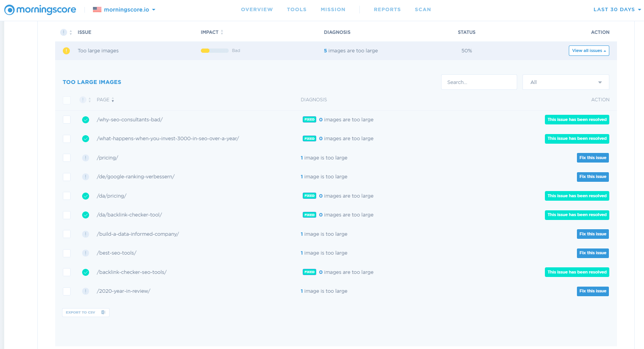Click '1 image is too large' for /pricing/
Image resolution: width=644 pixels, height=349 pixels.
(324, 158)
